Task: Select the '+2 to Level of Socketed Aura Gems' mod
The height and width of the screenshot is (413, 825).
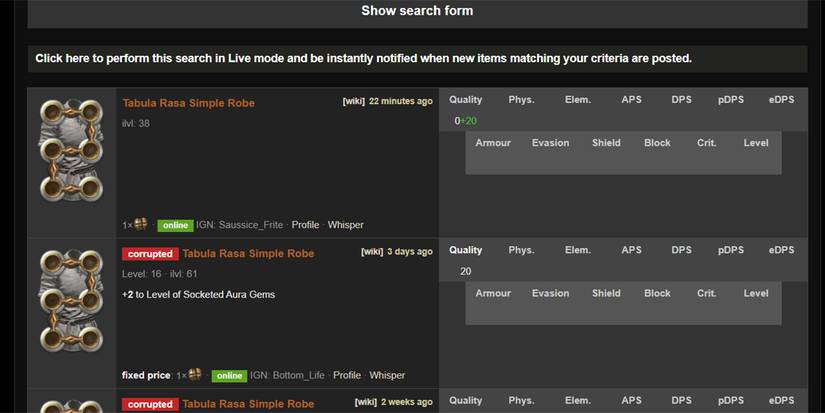Action: point(198,295)
